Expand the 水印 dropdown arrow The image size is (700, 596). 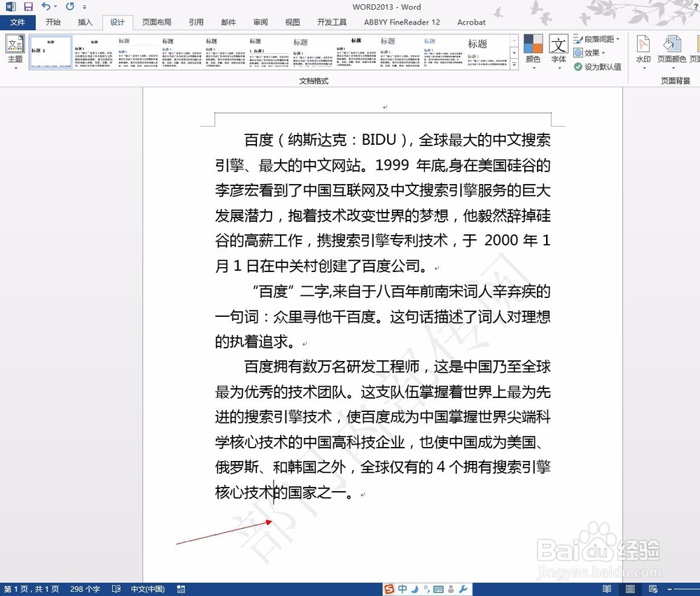pos(644,69)
